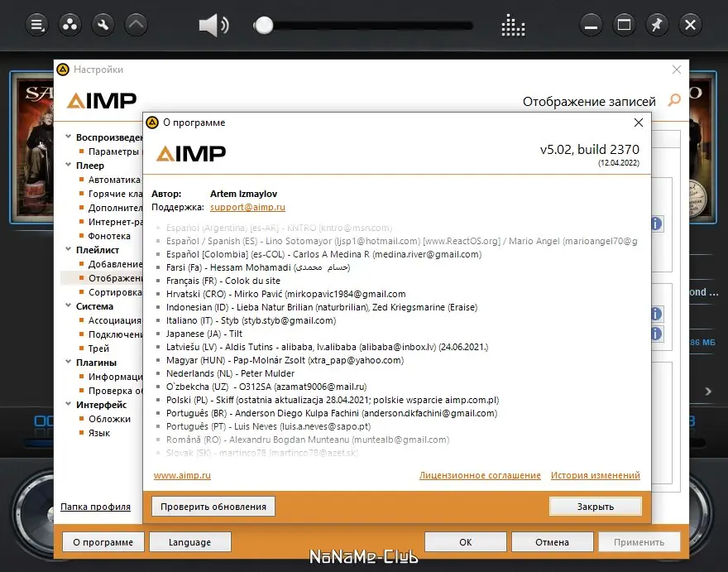Click the top blue info icon

tap(655, 224)
